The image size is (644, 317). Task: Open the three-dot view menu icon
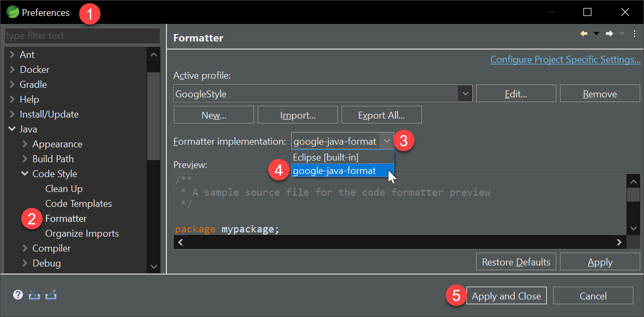pyautogui.click(x=634, y=34)
